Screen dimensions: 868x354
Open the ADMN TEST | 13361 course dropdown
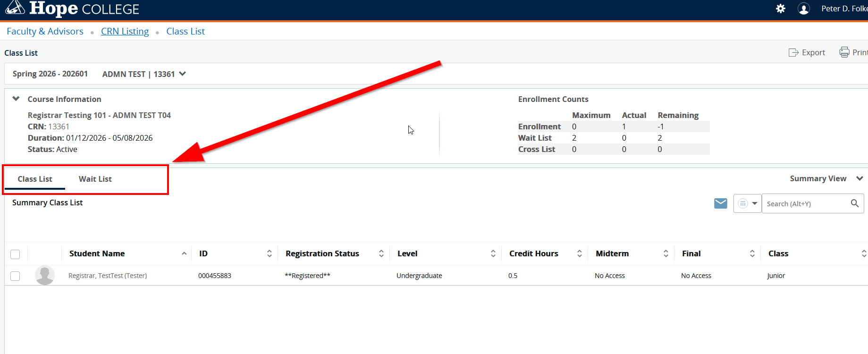[144, 74]
